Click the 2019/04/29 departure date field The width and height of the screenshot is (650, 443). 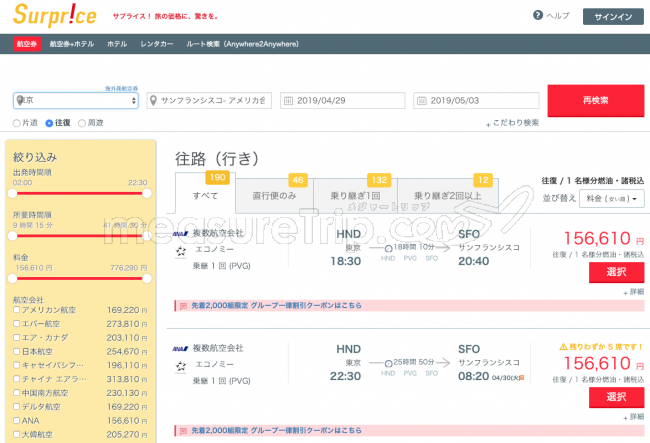pyautogui.click(x=342, y=100)
